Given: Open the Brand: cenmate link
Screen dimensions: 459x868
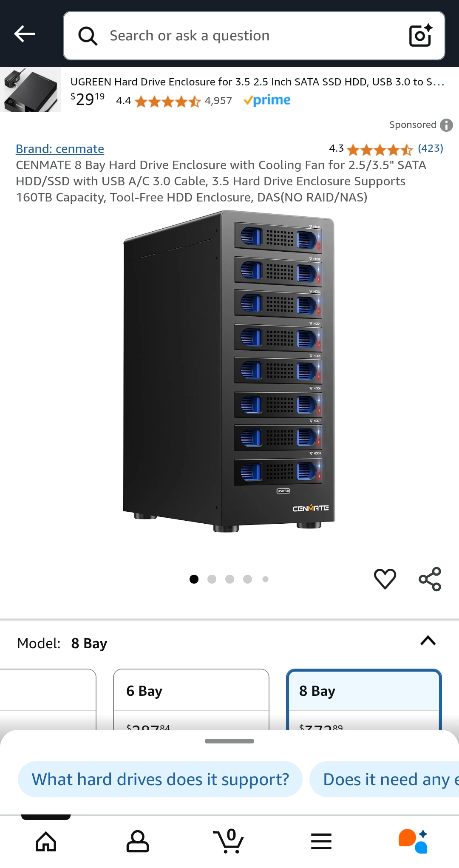Looking at the screenshot, I should 60,149.
